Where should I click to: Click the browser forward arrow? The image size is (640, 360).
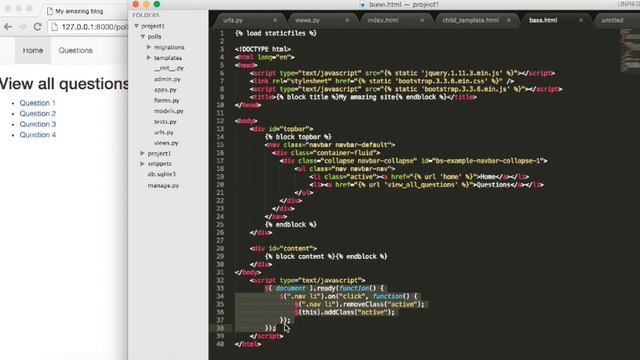[x=22, y=27]
